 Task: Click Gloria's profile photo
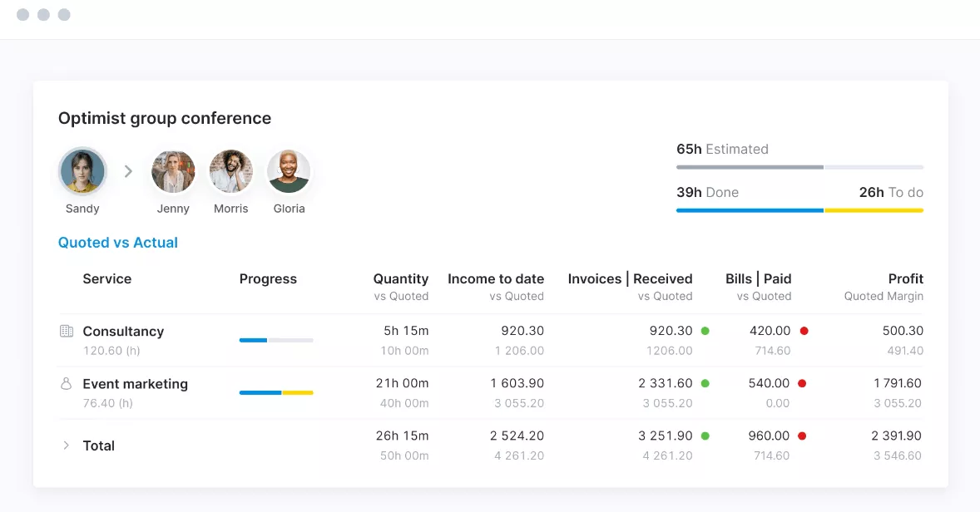point(289,171)
